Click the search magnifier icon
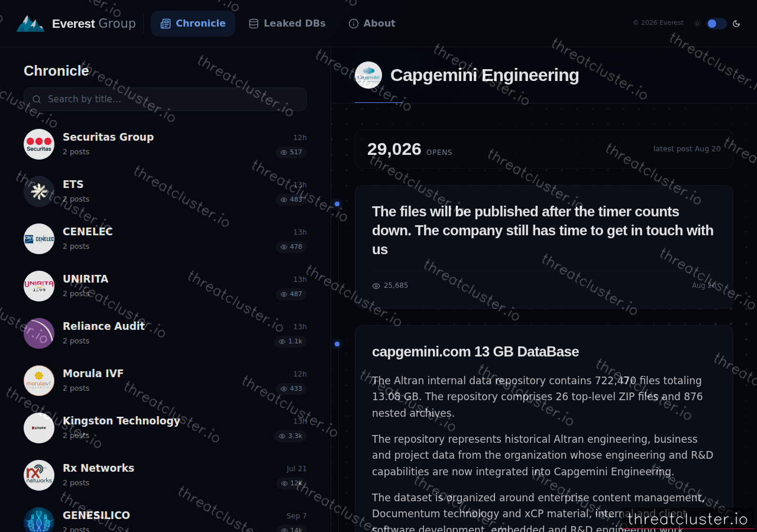The image size is (757, 532). 37,99
